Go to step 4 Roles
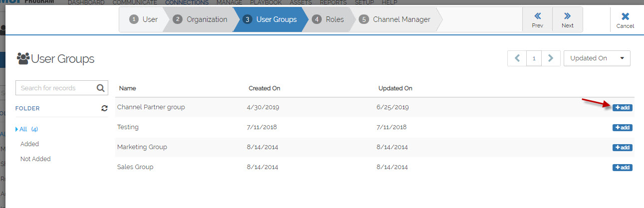The width and height of the screenshot is (644, 208). (x=328, y=19)
